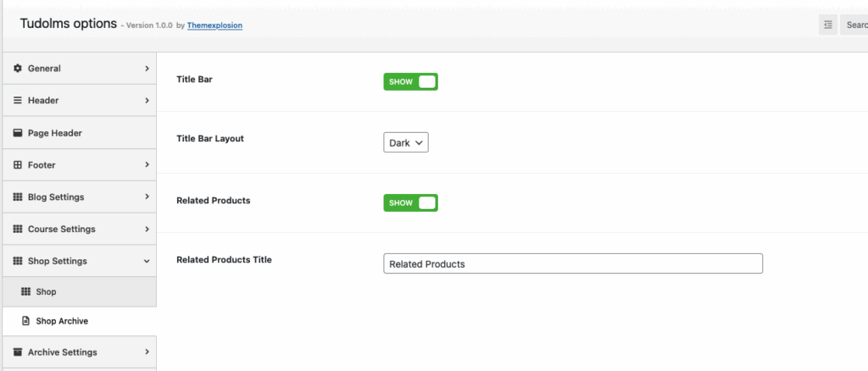
Task: Click the Archive Settings box icon
Action: [x=18, y=352]
